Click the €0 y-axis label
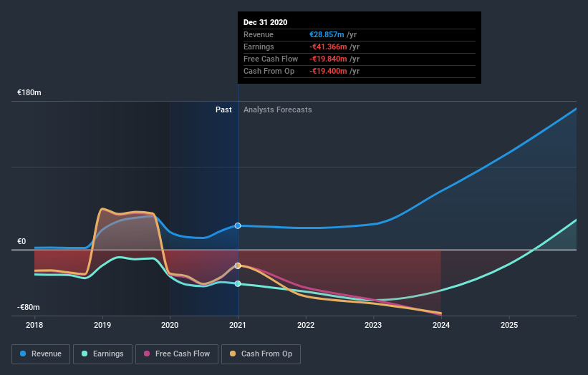588x375 pixels. click(x=21, y=241)
